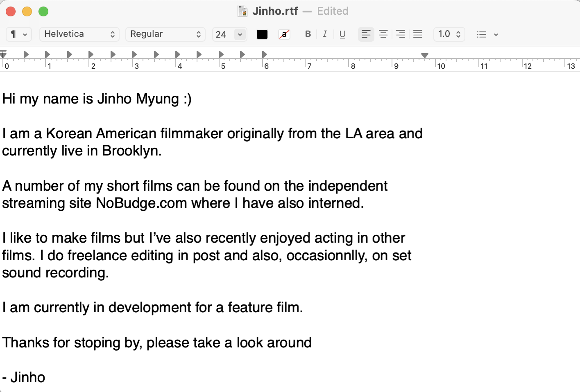Open the paragraph styles dropdown
The width and height of the screenshot is (580, 392).
coord(18,34)
